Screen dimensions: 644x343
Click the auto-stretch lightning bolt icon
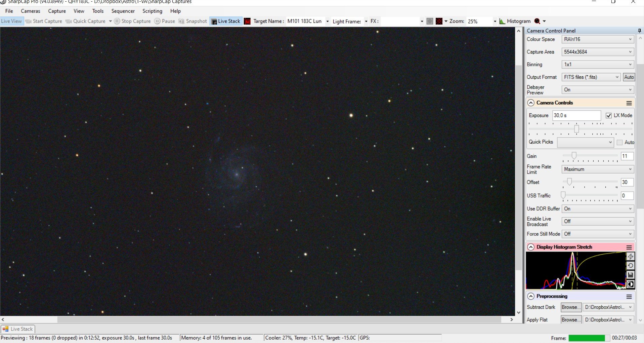coord(631,256)
